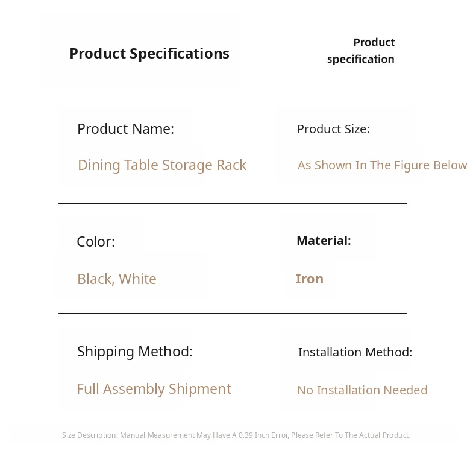
Task: Click the "Installation Method:" label
Action: pyautogui.click(x=355, y=352)
